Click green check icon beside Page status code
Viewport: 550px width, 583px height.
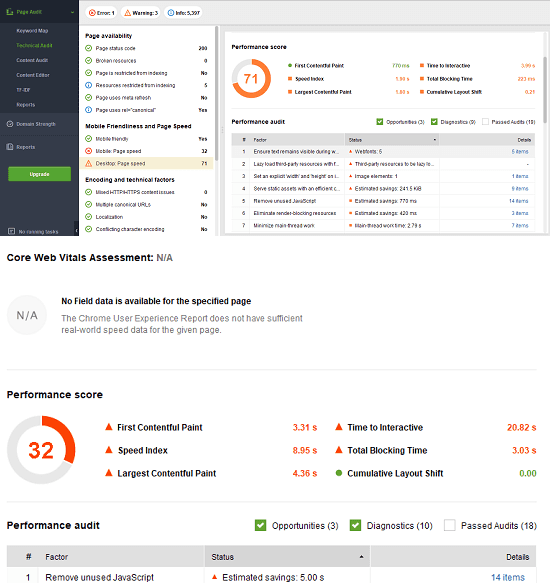89,48
